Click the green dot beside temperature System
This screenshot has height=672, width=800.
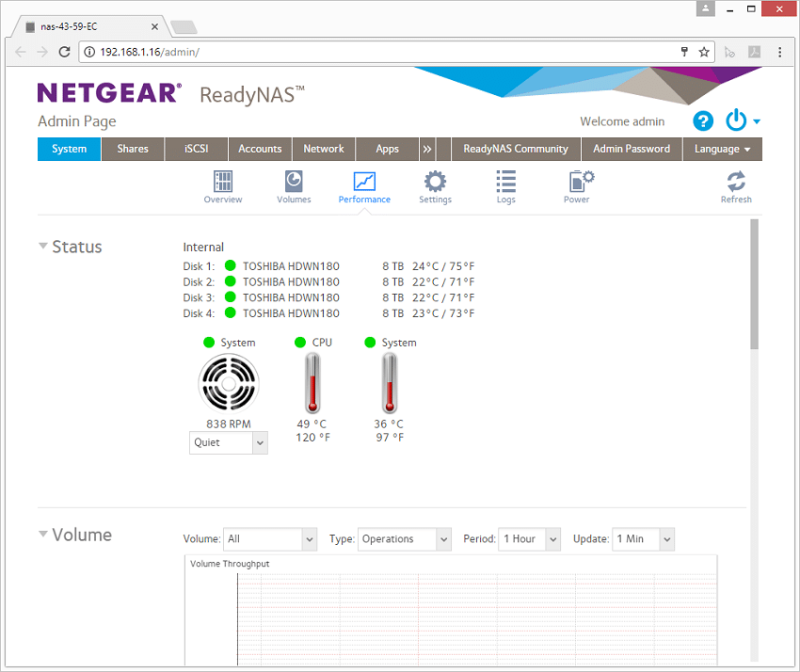(370, 343)
